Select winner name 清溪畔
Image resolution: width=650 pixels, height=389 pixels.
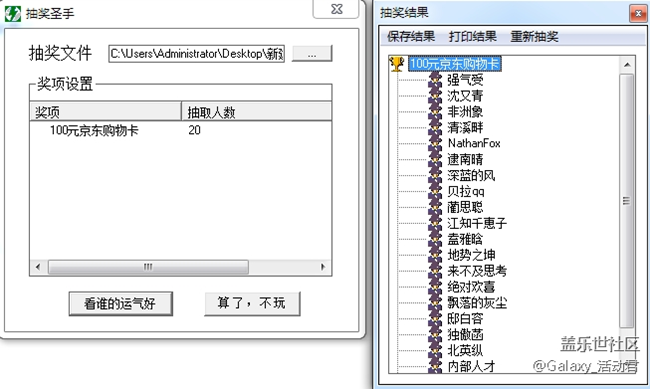[465, 127]
